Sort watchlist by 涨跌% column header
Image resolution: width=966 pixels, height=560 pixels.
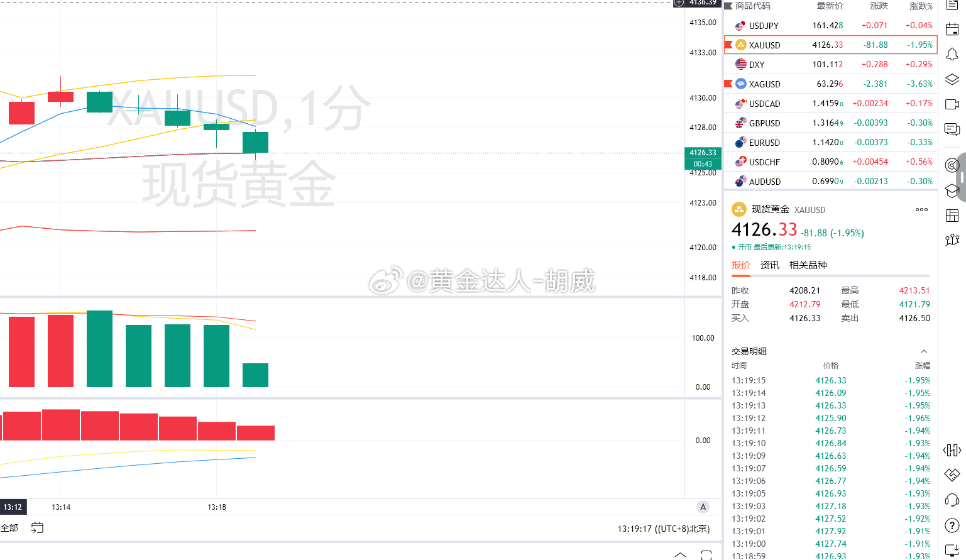pyautogui.click(x=921, y=6)
